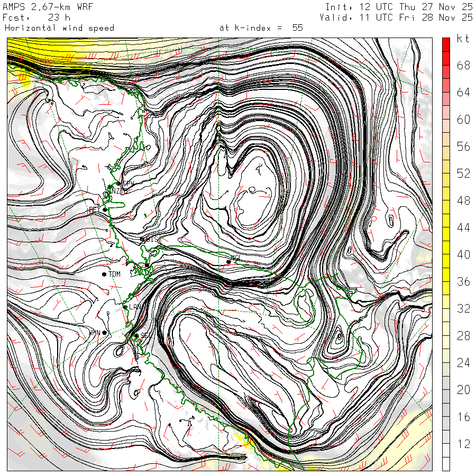The image size is (476, 476).
Task: Click the CPV station marker dot
Action: 118,184
